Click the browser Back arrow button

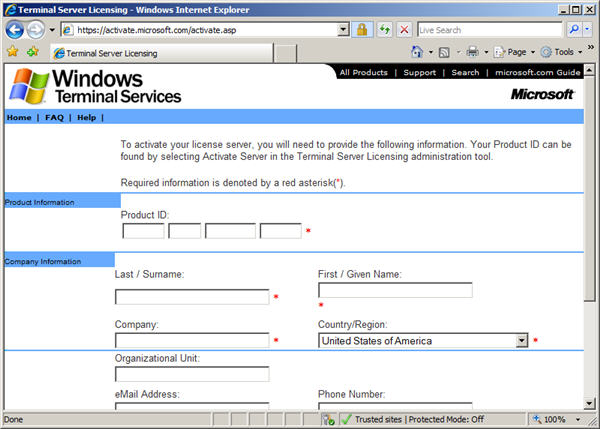[15, 30]
